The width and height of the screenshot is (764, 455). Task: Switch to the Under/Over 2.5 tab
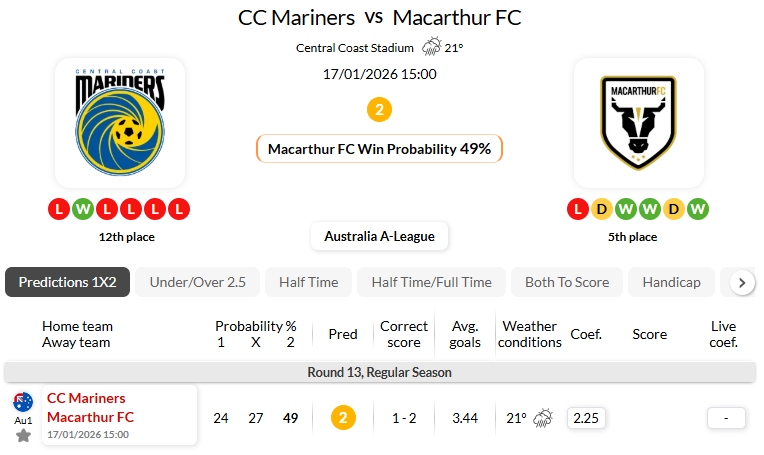pos(197,282)
